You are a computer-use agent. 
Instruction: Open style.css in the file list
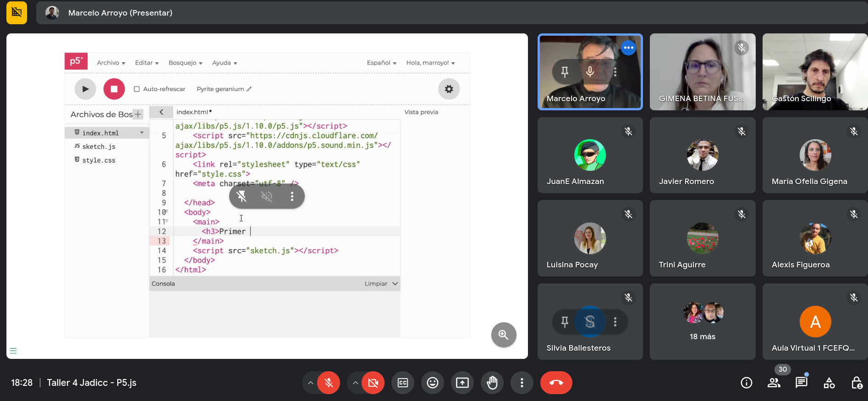[x=99, y=160]
